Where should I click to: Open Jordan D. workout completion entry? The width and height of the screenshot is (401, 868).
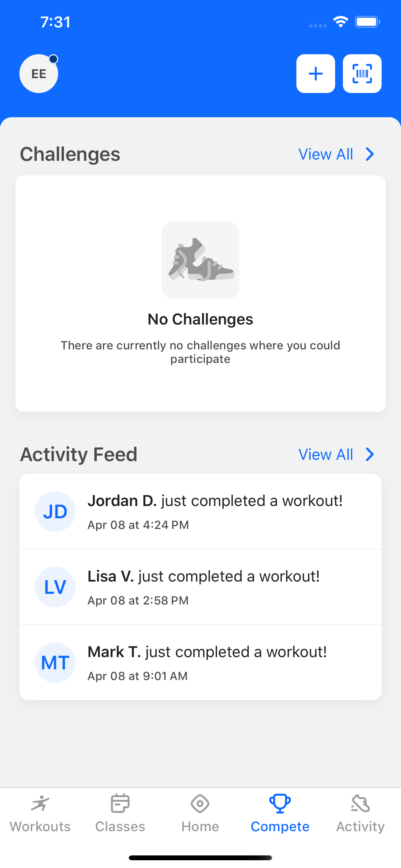(x=200, y=512)
